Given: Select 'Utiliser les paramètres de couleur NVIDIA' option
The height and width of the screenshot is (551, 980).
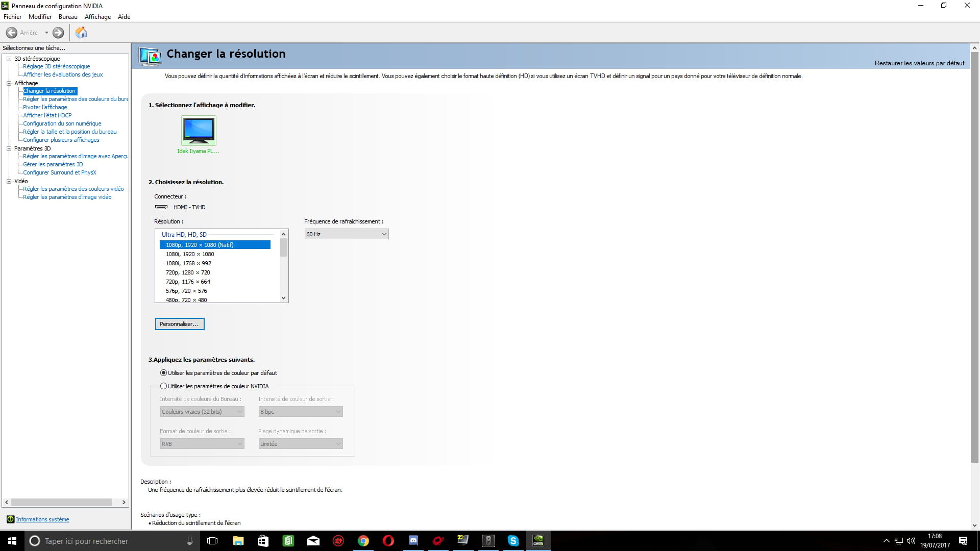Looking at the screenshot, I should [x=164, y=386].
